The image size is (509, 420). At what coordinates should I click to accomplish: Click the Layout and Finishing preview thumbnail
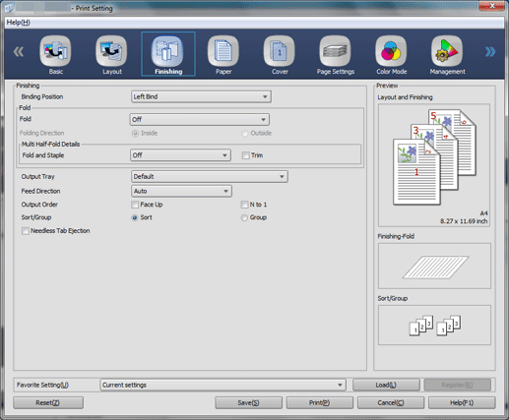[x=434, y=165]
